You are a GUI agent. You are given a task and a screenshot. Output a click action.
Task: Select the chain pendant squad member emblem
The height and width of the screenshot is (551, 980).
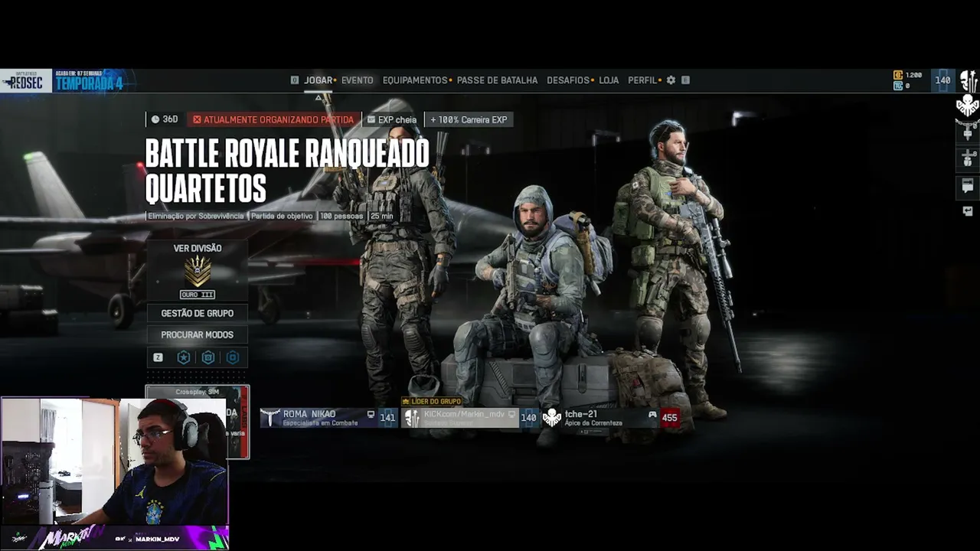click(968, 132)
